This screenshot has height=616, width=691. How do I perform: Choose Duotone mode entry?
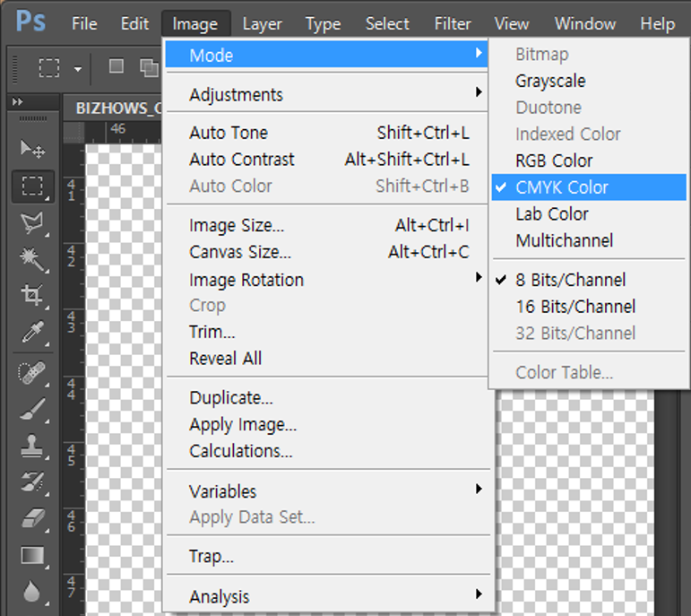tap(589, 108)
